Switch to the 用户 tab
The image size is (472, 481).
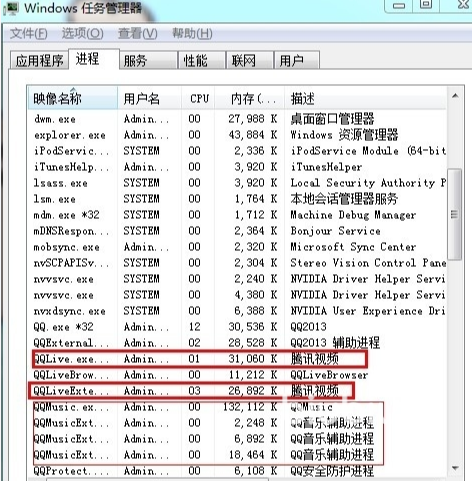click(297, 60)
